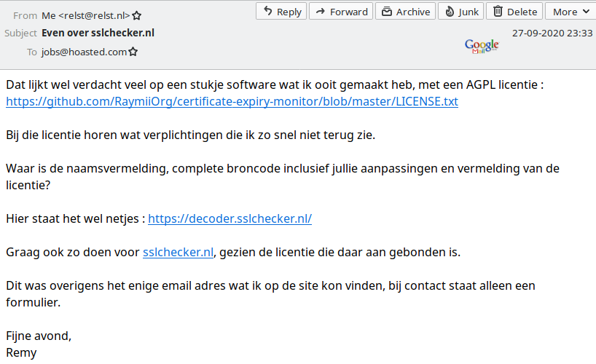Image resolution: width=596 pixels, height=364 pixels.
Task: Click the "To" header label
Action: 31,52
